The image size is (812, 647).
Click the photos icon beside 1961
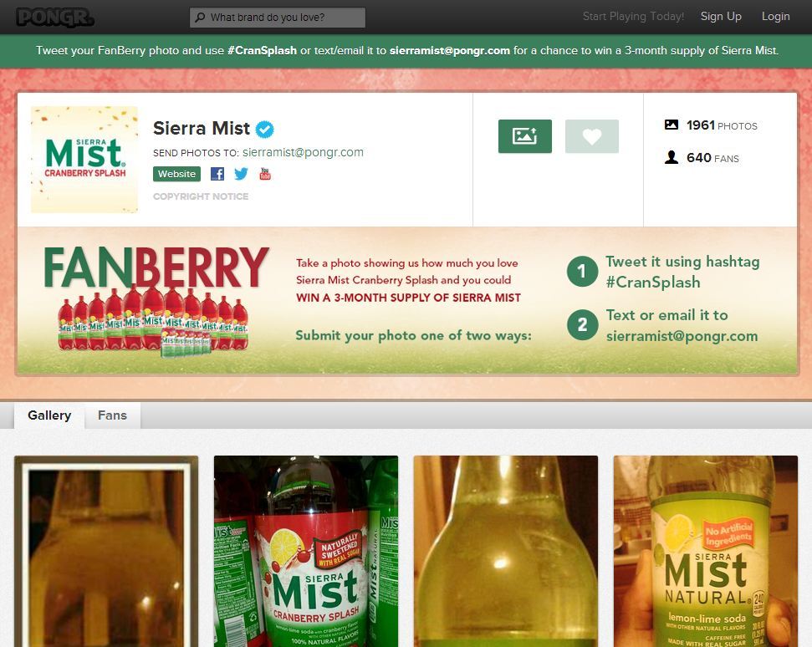[672, 125]
